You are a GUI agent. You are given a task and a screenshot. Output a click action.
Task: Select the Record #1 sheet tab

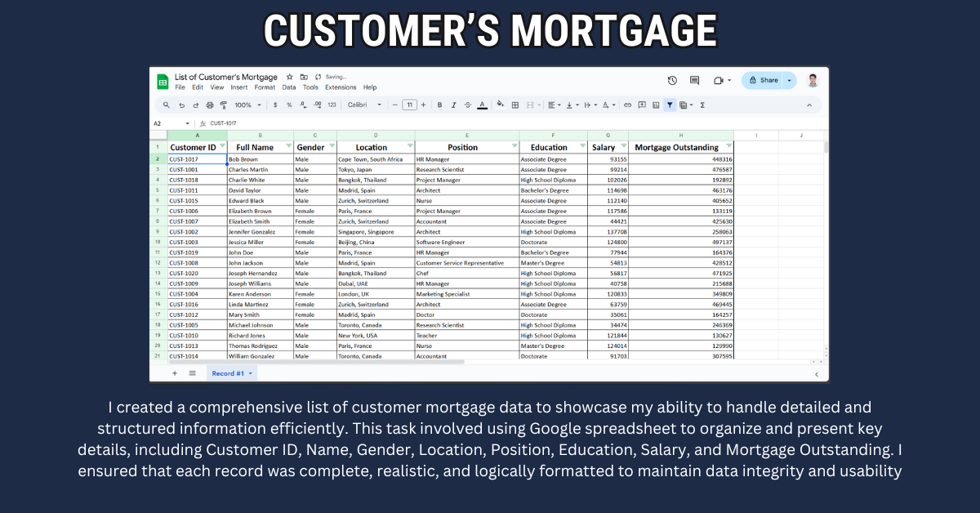pos(232,373)
